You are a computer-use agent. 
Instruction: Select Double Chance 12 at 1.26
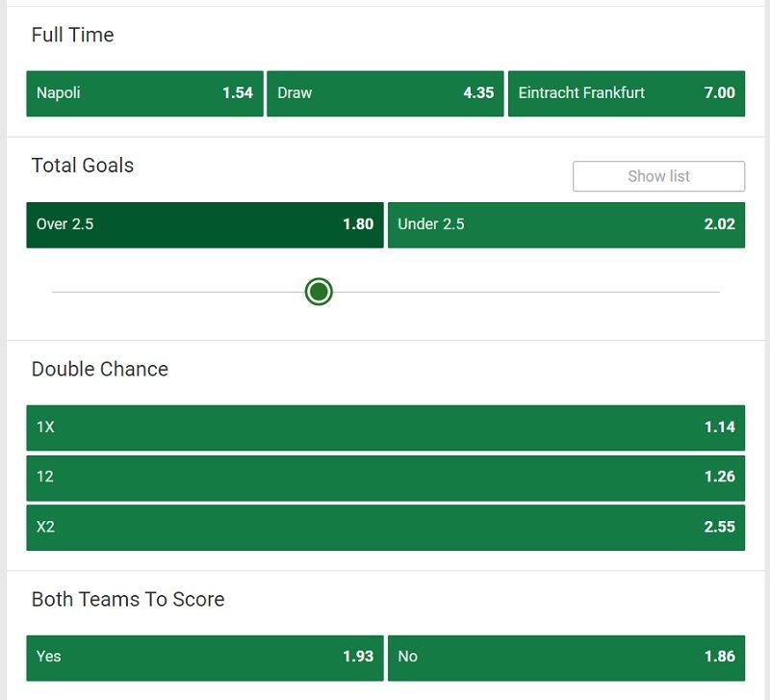pyautogui.click(x=386, y=478)
